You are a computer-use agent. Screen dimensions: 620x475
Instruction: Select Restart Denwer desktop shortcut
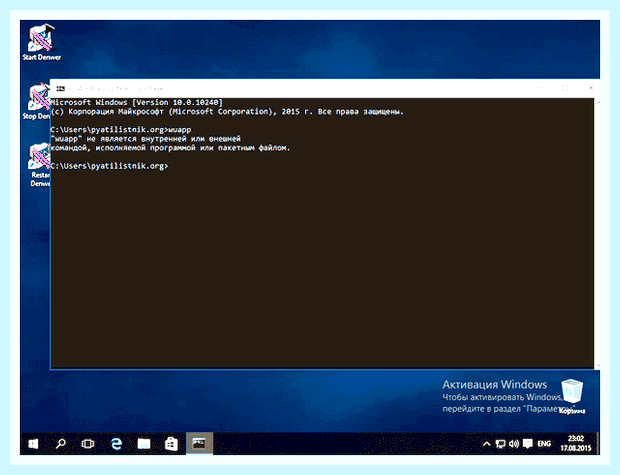pos(40,165)
